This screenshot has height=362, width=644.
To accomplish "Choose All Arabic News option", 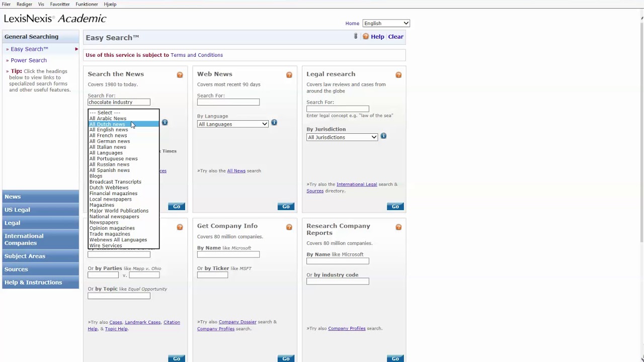I will pos(124,119).
